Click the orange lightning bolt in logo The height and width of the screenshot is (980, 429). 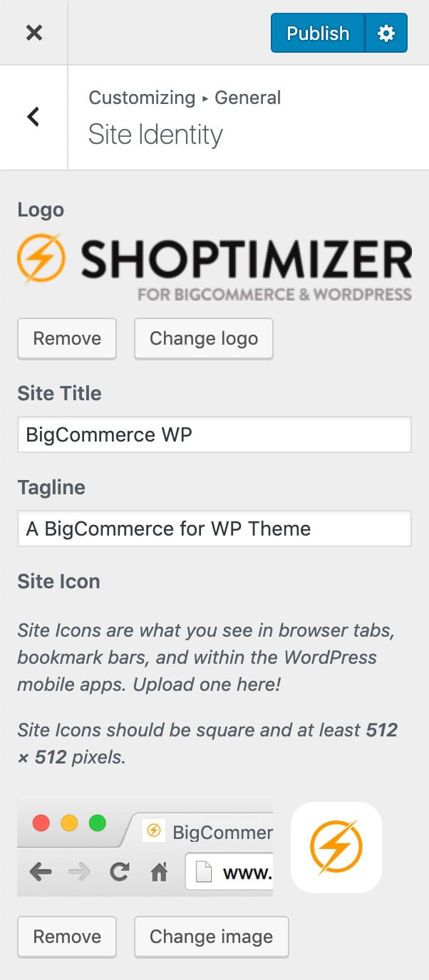point(41,258)
